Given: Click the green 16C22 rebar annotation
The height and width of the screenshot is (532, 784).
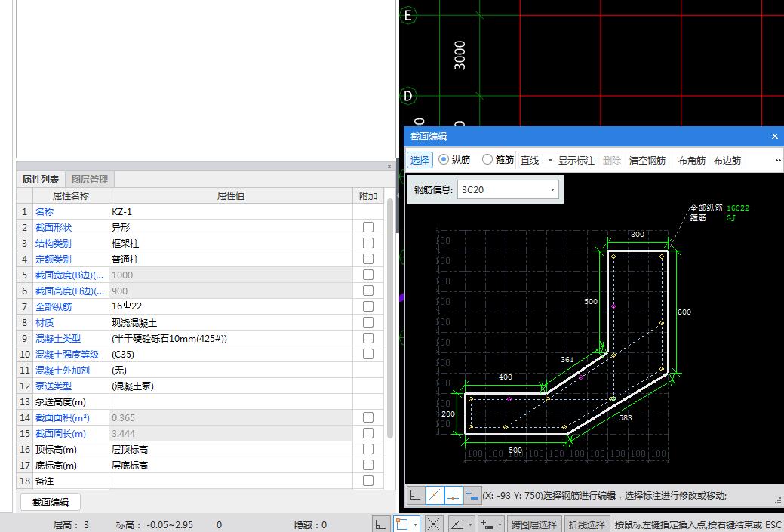Looking at the screenshot, I should pyautogui.click(x=737, y=208).
